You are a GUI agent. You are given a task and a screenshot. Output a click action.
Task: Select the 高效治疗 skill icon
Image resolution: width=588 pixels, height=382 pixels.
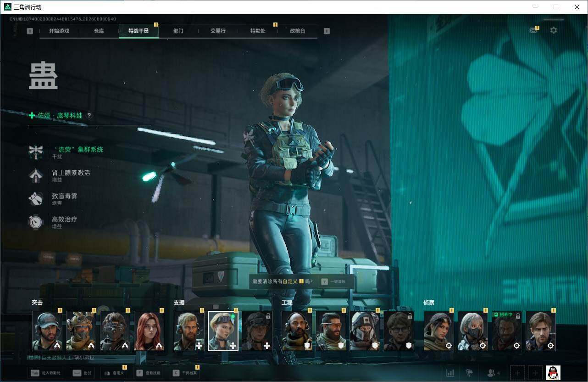tap(36, 222)
